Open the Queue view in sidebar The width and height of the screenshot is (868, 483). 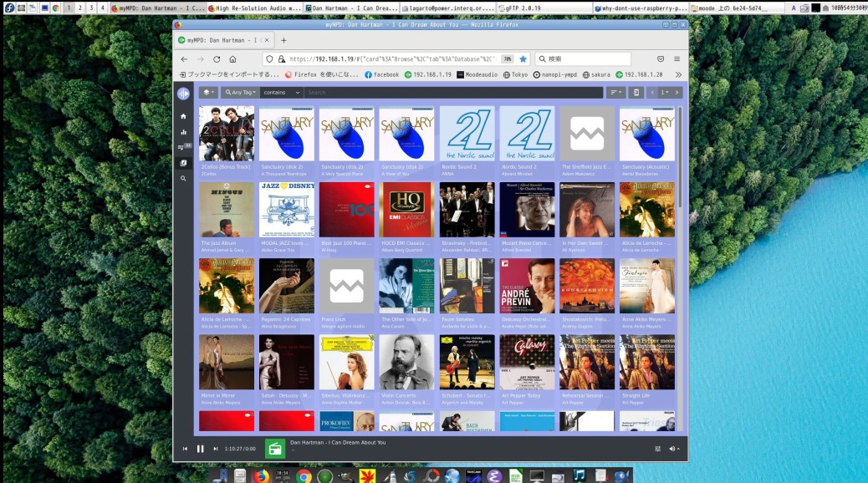(183, 147)
